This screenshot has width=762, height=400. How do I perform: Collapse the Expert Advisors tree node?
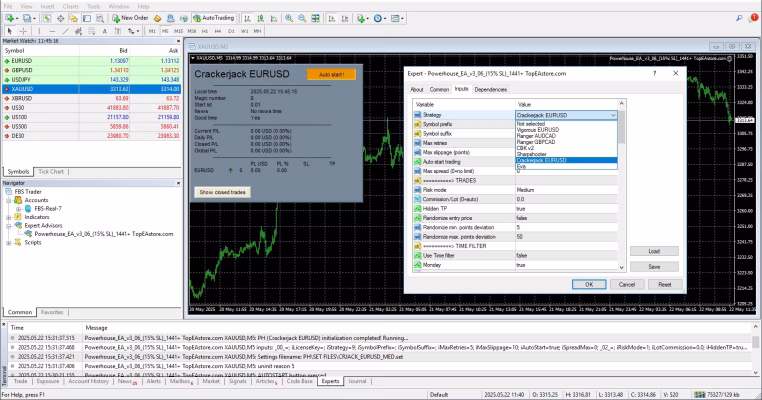[x=8, y=226]
